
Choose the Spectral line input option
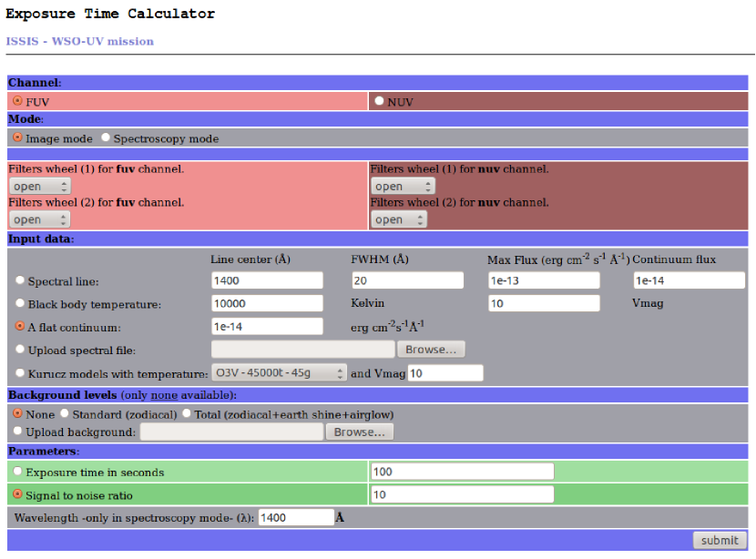20,280
